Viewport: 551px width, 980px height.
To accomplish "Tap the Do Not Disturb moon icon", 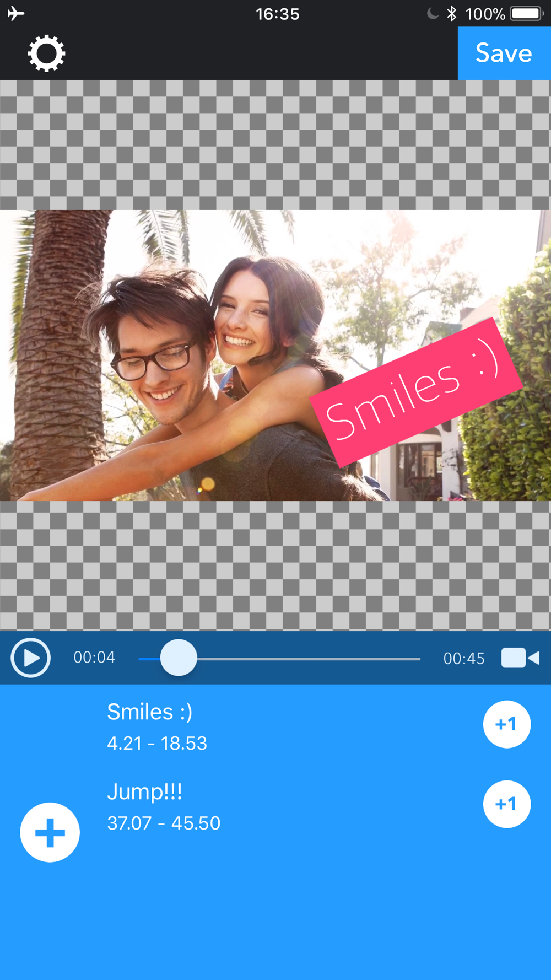I will [433, 13].
